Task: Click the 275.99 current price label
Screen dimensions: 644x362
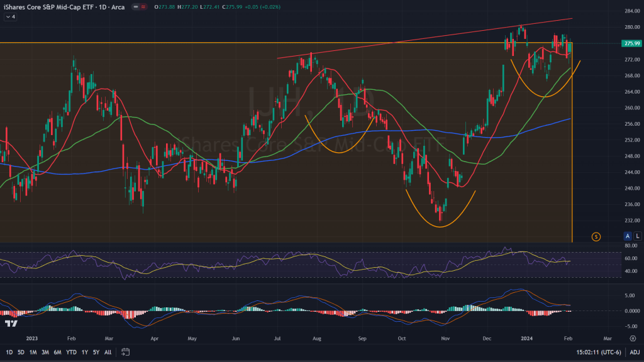Action: click(630, 43)
